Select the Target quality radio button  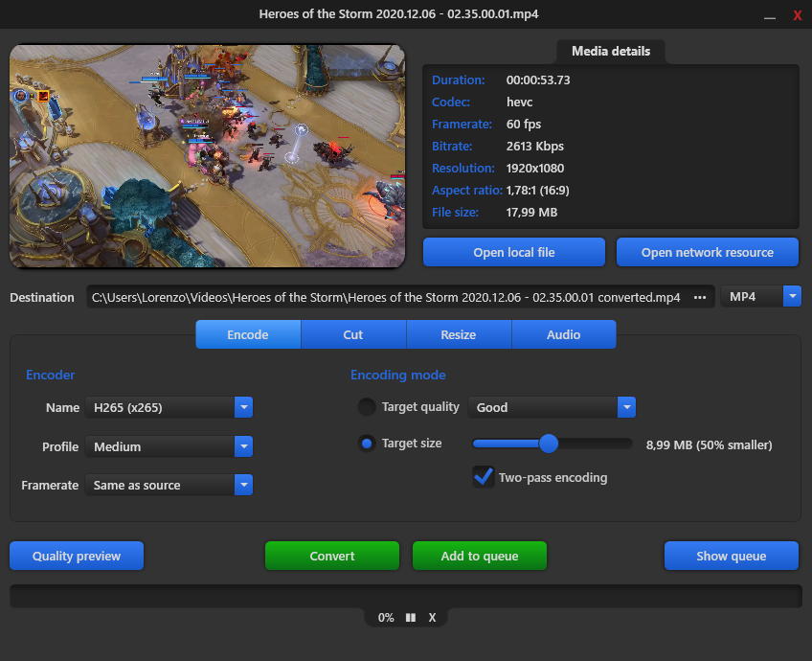tap(367, 407)
